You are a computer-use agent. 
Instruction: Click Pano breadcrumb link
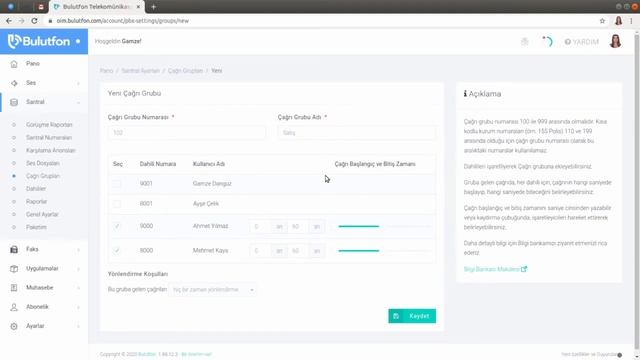click(106, 71)
